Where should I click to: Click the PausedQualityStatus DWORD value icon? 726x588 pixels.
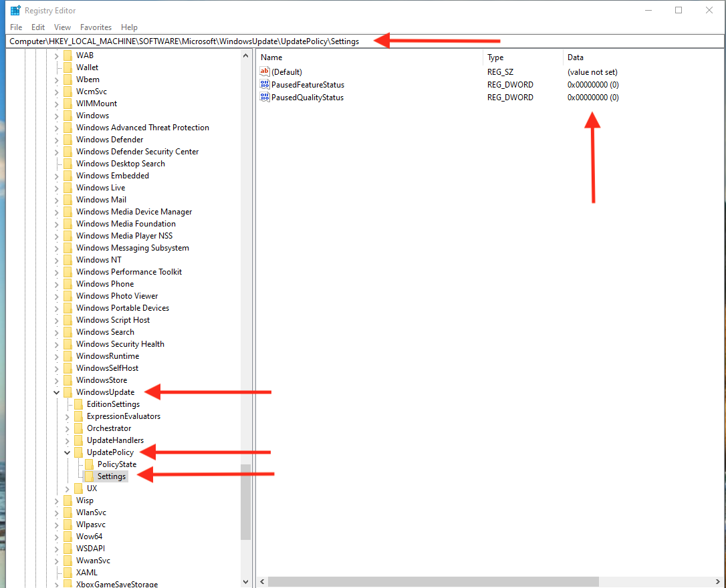pos(265,98)
